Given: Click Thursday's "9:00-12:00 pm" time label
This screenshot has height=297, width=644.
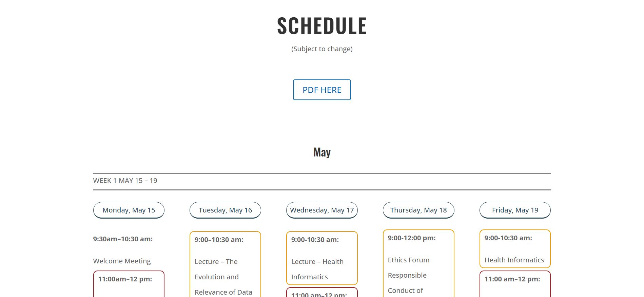Looking at the screenshot, I should coord(411,238).
